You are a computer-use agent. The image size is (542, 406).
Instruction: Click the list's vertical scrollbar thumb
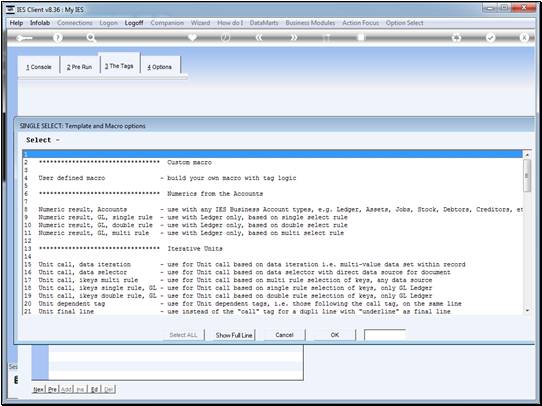tap(527, 176)
